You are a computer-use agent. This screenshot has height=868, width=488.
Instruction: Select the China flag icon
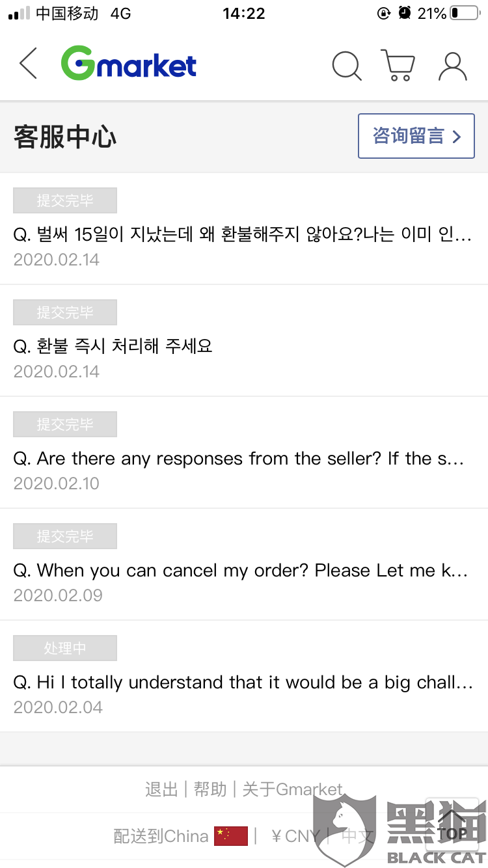[x=231, y=836]
